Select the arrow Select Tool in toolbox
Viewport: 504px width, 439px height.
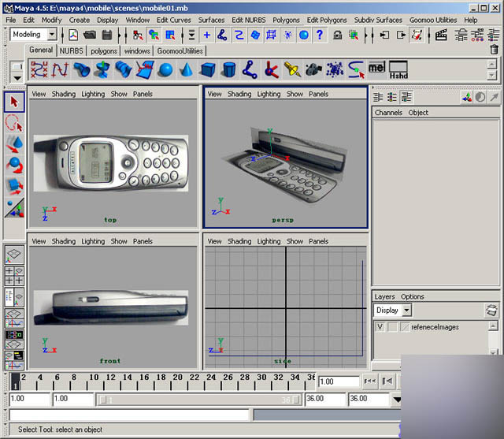pyautogui.click(x=14, y=102)
